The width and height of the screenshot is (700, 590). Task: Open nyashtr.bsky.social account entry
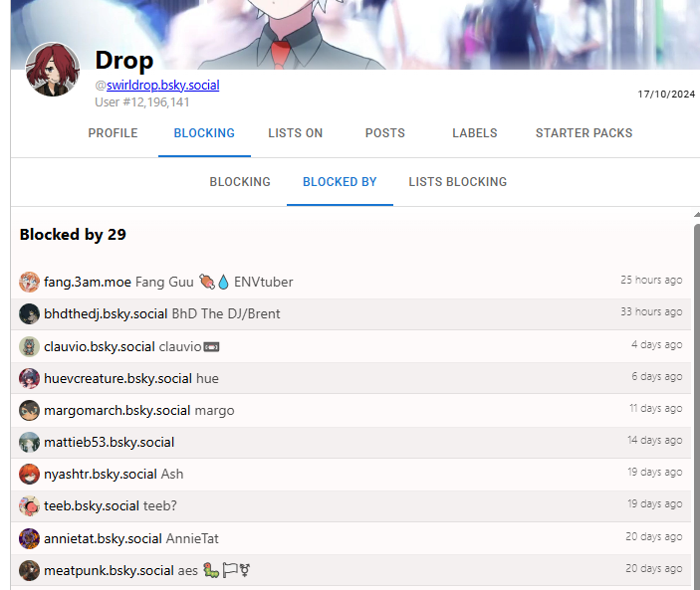[350, 474]
